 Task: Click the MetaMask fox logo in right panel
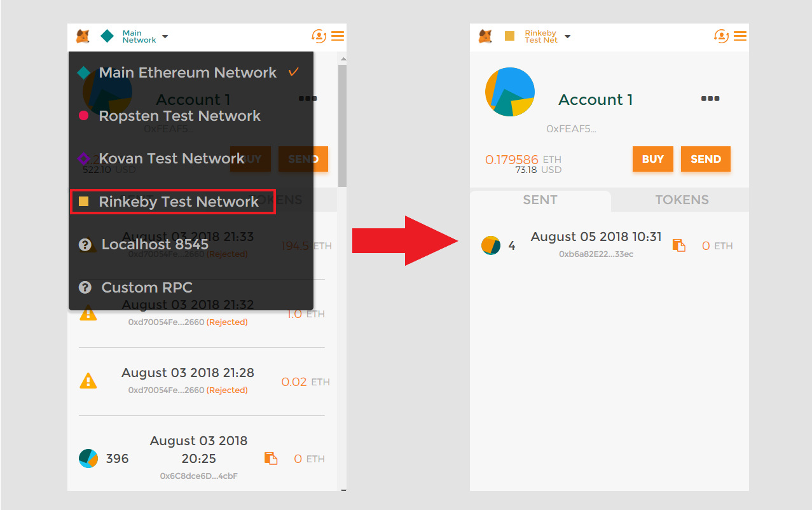tap(485, 36)
